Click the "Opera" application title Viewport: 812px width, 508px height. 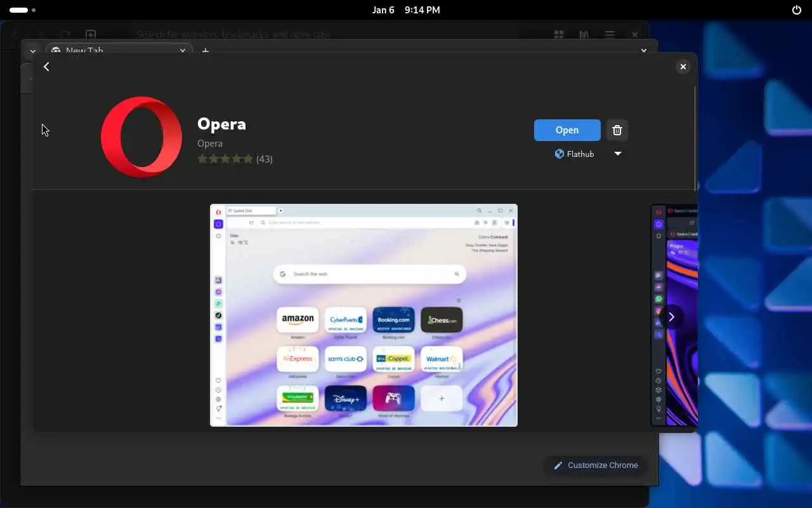[x=221, y=124]
